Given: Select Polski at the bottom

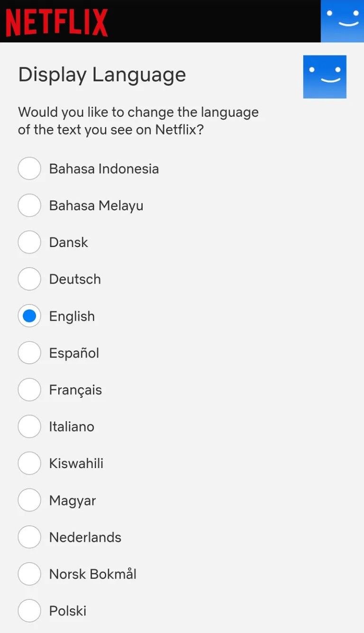Looking at the screenshot, I should point(29,611).
